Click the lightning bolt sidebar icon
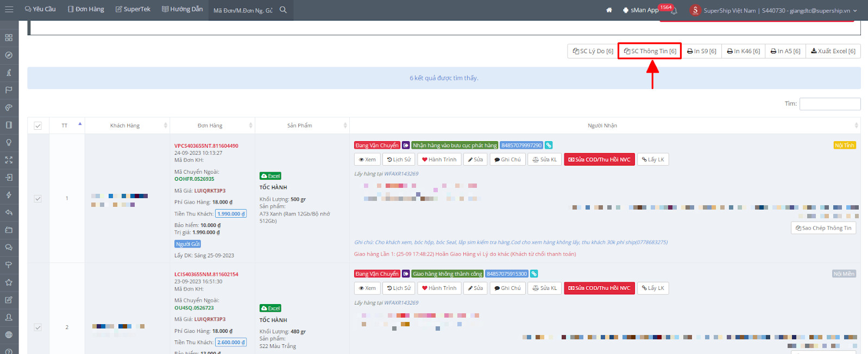Image resolution: width=868 pixels, height=354 pixels. (9, 195)
